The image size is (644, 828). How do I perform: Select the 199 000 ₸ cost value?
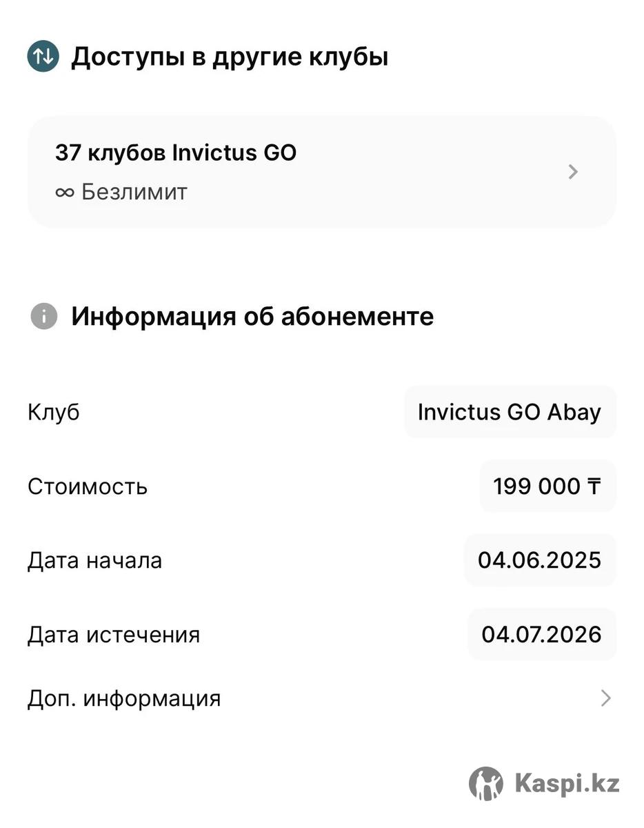[547, 486]
